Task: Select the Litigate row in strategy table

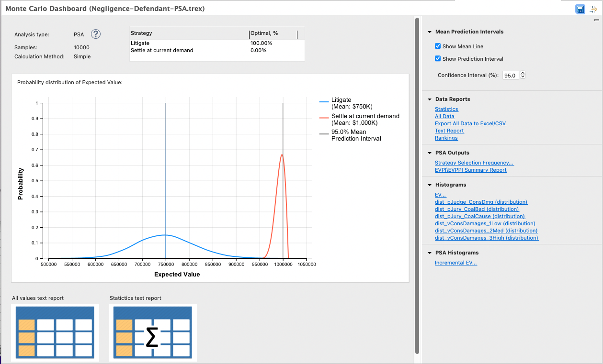Action: point(217,43)
